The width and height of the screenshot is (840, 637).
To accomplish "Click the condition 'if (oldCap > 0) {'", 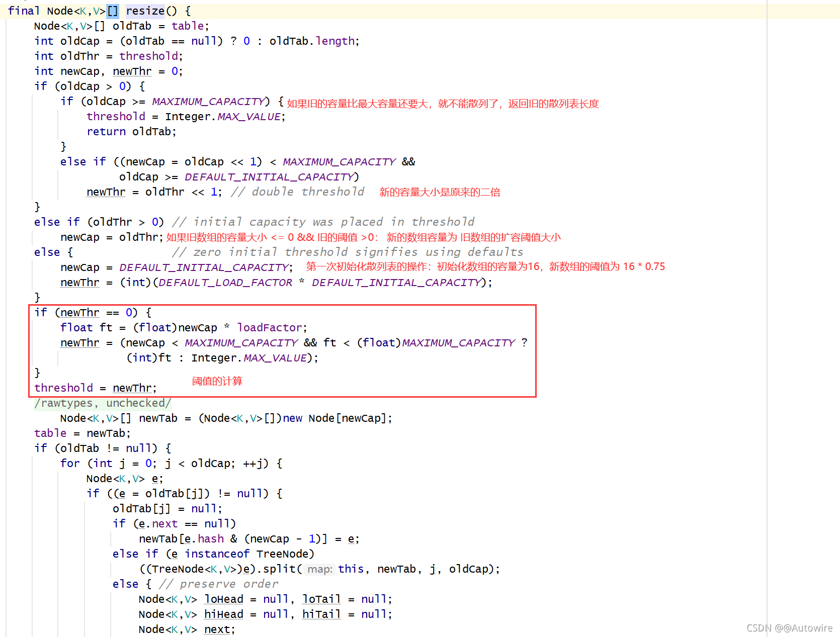I will [90, 86].
